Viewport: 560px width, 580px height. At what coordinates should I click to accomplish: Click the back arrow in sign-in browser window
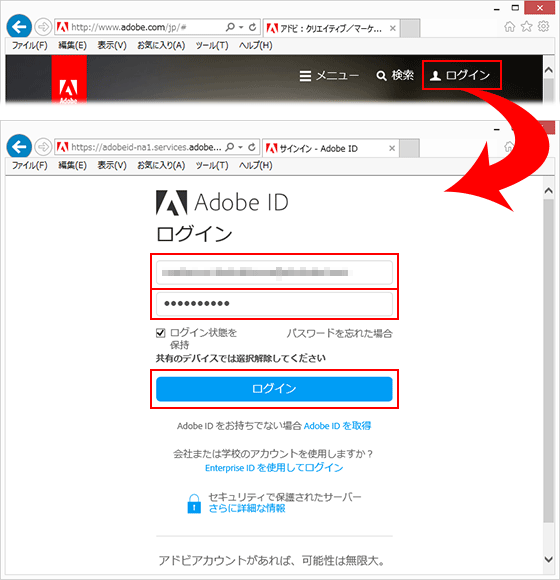click(x=19, y=146)
